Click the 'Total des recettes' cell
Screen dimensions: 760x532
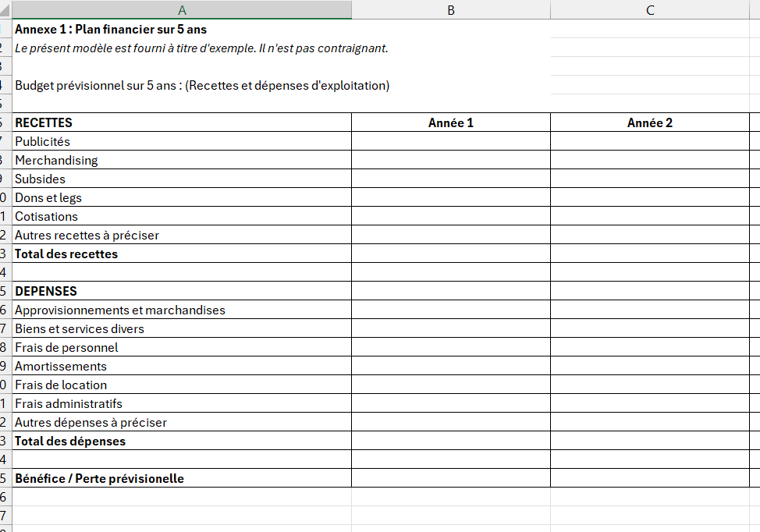coord(182,254)
